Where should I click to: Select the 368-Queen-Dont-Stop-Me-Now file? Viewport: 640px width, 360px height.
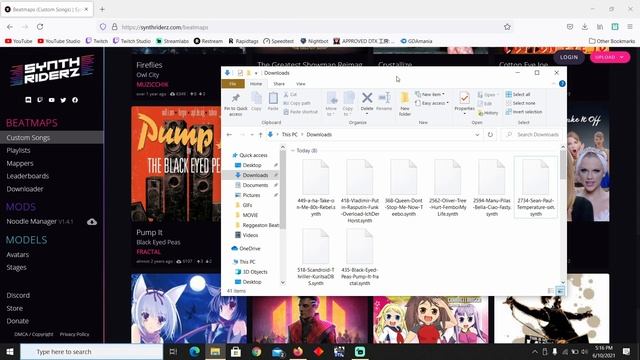404,188
